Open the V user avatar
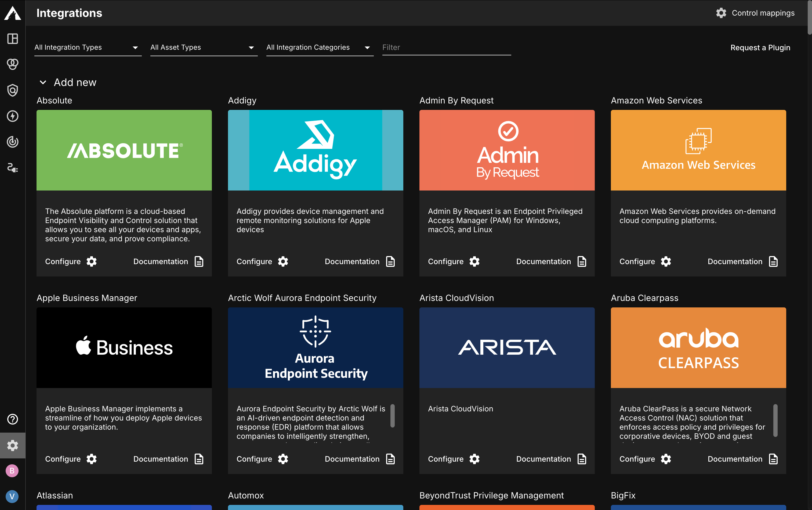Image resolution: width=812 pixels, height=510 pixels. coord(12,497)
